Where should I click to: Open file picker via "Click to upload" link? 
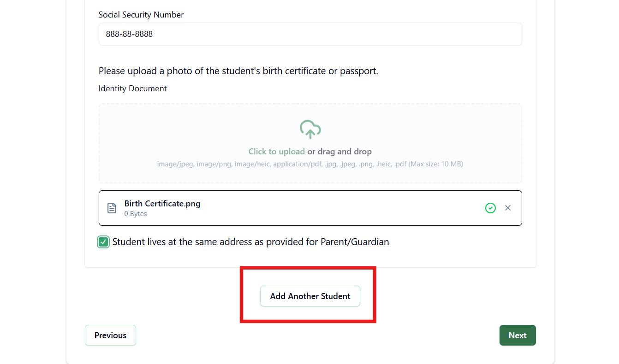[277, 152]
